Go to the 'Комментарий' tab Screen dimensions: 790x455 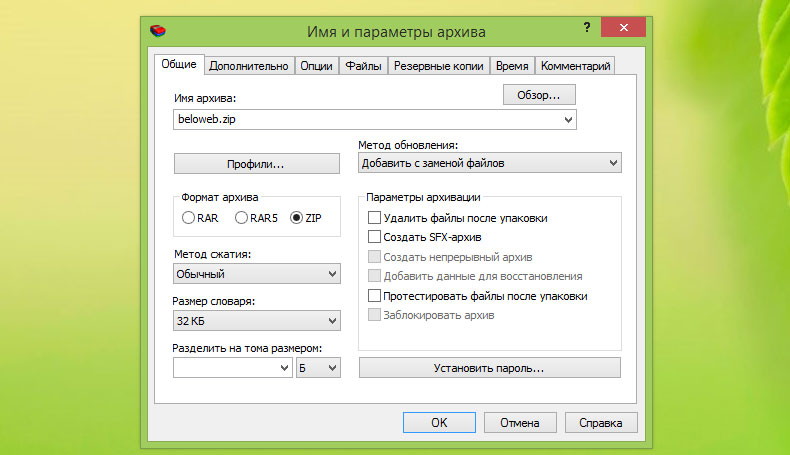coord(574,66)
